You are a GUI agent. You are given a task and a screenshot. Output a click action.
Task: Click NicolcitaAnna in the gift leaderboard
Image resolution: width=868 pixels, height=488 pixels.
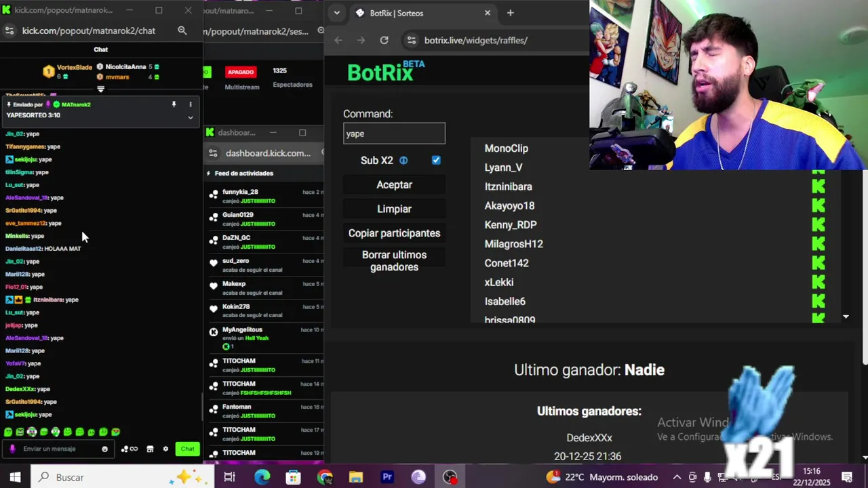(x=125, y=67)
